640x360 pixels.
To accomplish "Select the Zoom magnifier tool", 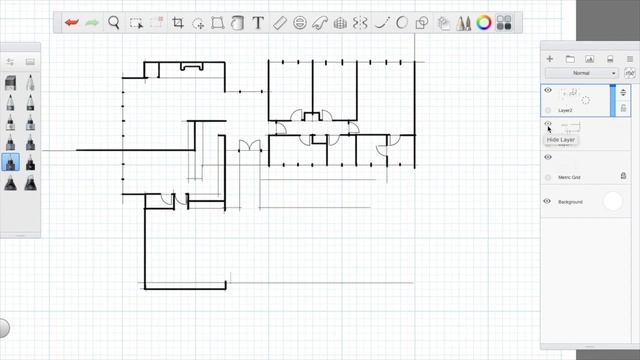I will [114, 22].
